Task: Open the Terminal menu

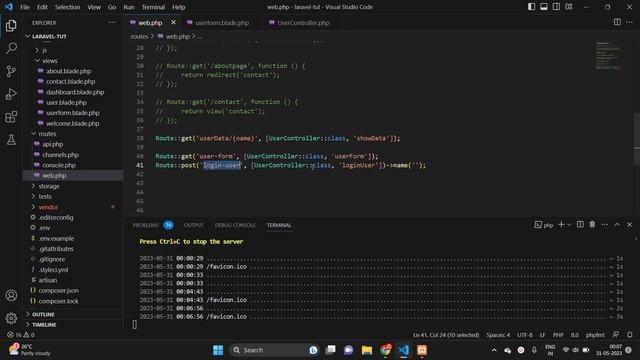Action: pos(153,7)
